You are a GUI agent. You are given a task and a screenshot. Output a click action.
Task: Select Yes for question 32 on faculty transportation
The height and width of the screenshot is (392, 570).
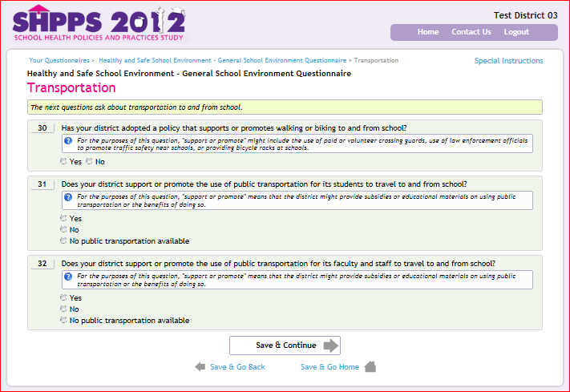click(63, 297)
